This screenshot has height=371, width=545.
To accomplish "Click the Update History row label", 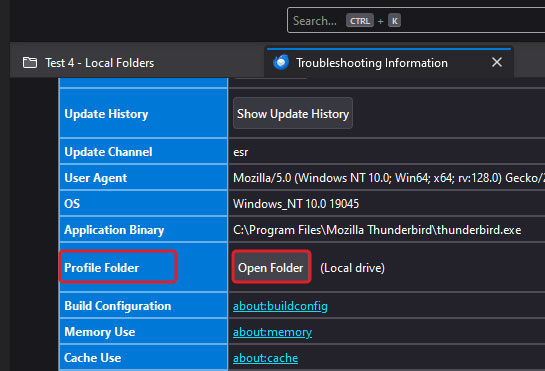I will (x=106, y=114).
